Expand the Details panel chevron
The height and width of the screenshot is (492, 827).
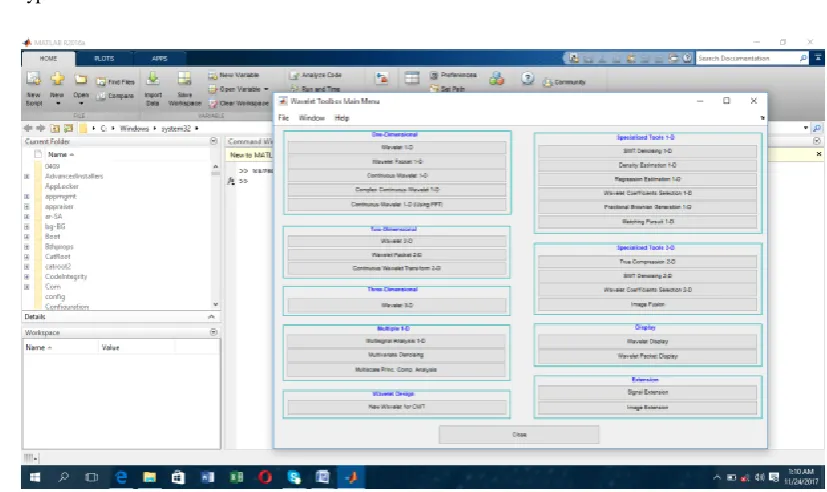tap(211, 317)
